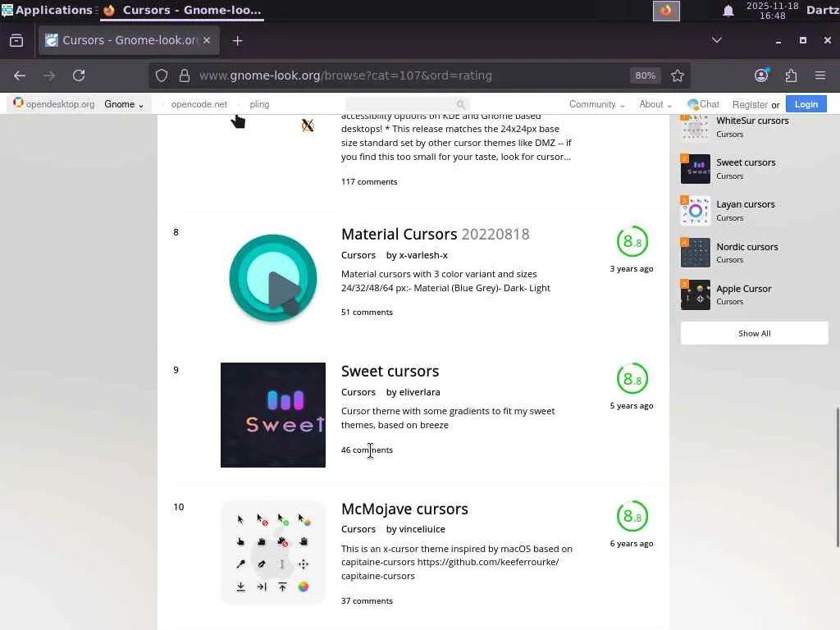Click the search magnifier icon
Image resolution: width=840 pixels, height=630 pixels.
(460, 104)
